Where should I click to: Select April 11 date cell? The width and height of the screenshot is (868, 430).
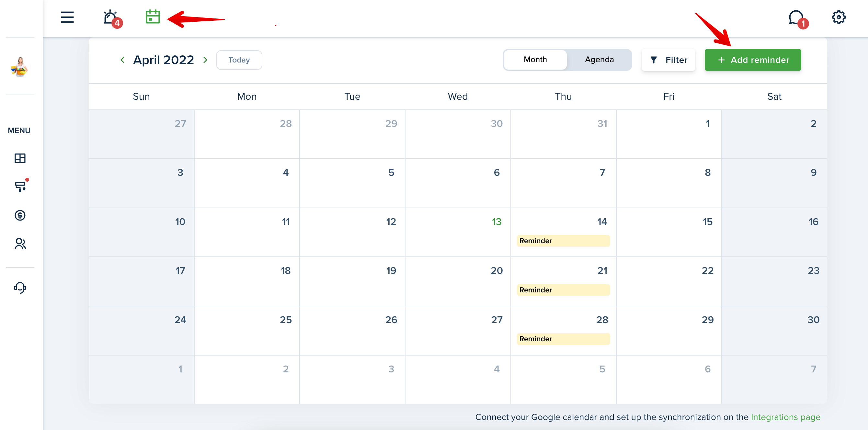click(x=247, y=232)
